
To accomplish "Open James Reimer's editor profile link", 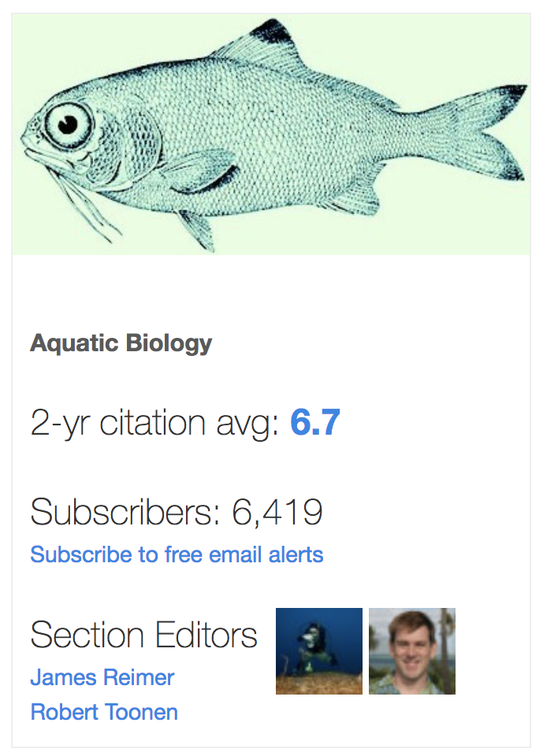I will click(102, 677).
